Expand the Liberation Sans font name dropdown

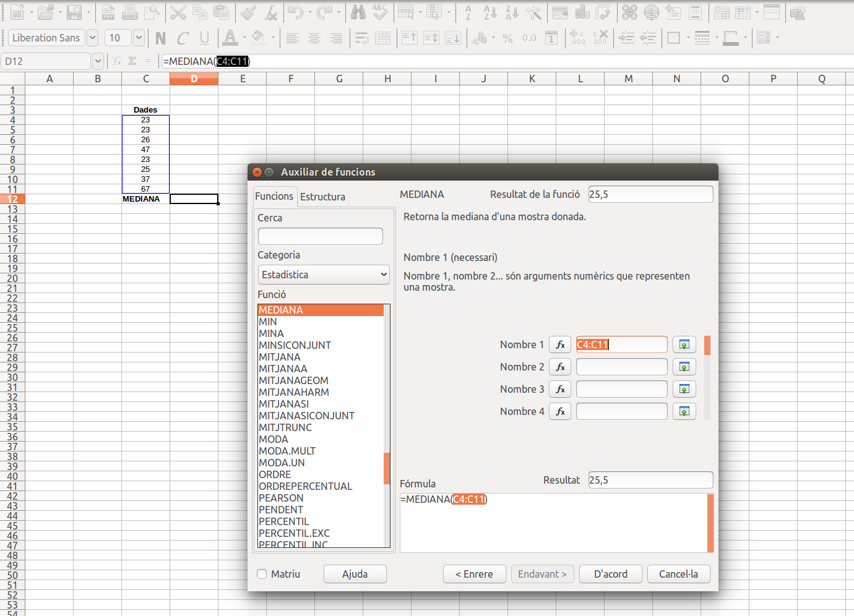pyautogui.click(x=92, y=38)
